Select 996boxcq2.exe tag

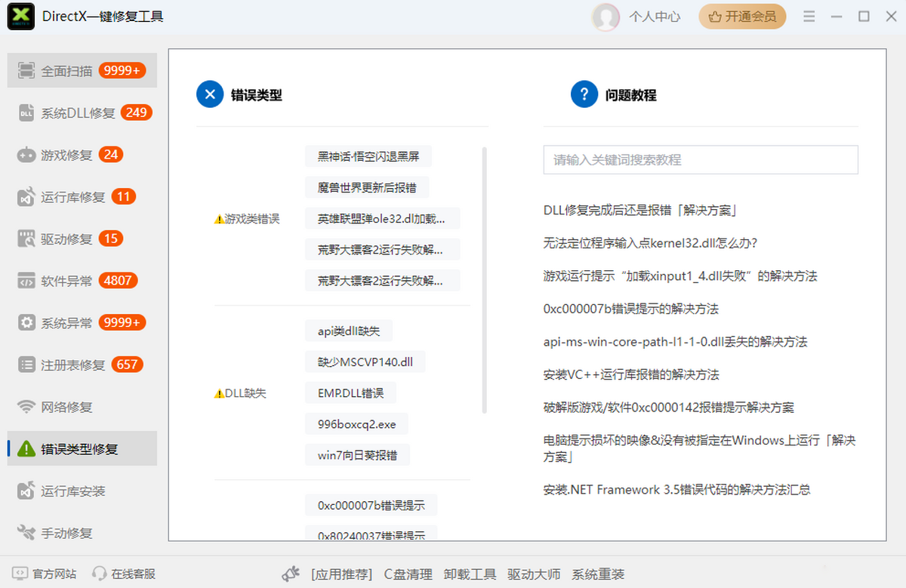[x=356, y=424]
